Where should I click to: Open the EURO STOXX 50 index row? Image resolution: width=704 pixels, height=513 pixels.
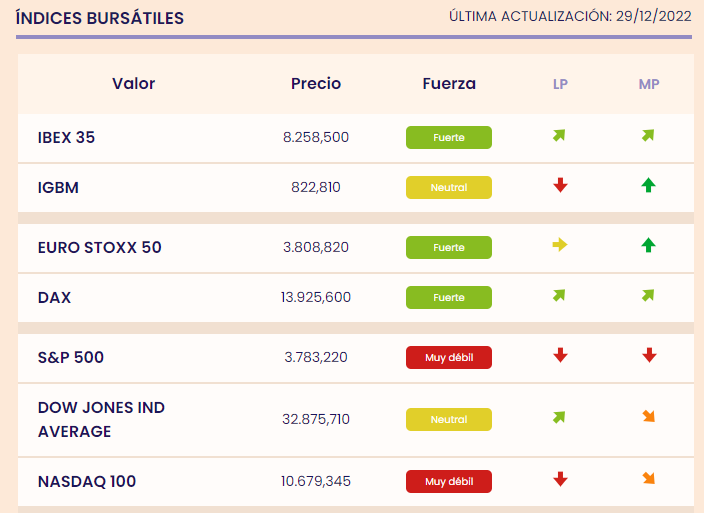tap(356, 248)
